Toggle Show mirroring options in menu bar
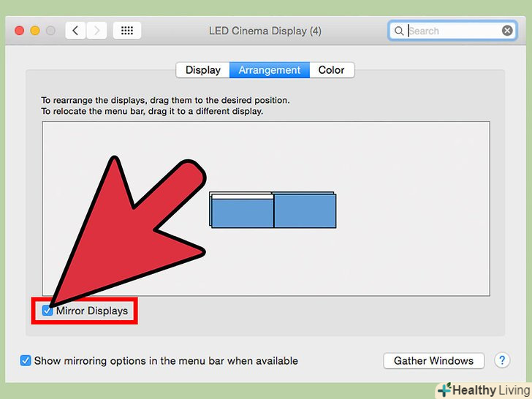This screenshot has width=532, height=399. [26, 360]
